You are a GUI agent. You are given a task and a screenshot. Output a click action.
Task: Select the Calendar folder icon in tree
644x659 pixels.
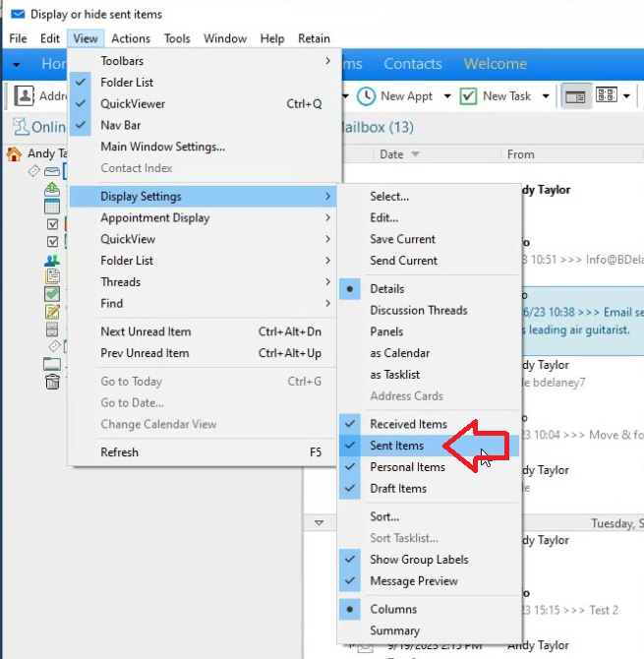click(x=52, y=207)
